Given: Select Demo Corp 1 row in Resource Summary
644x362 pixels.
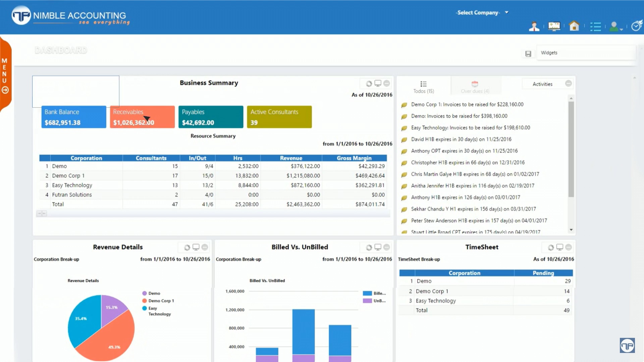Looking at the screenshot, I should [213, 176].
